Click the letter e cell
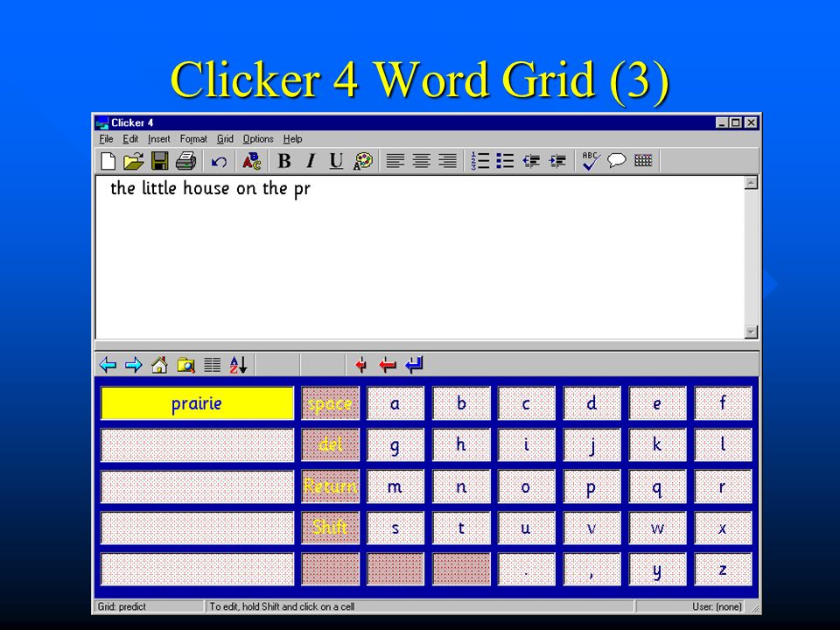The image size is (840, 630). 657,403
